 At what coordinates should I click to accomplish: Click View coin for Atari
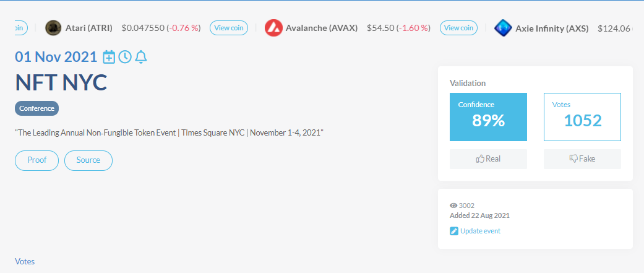(229, 28)
